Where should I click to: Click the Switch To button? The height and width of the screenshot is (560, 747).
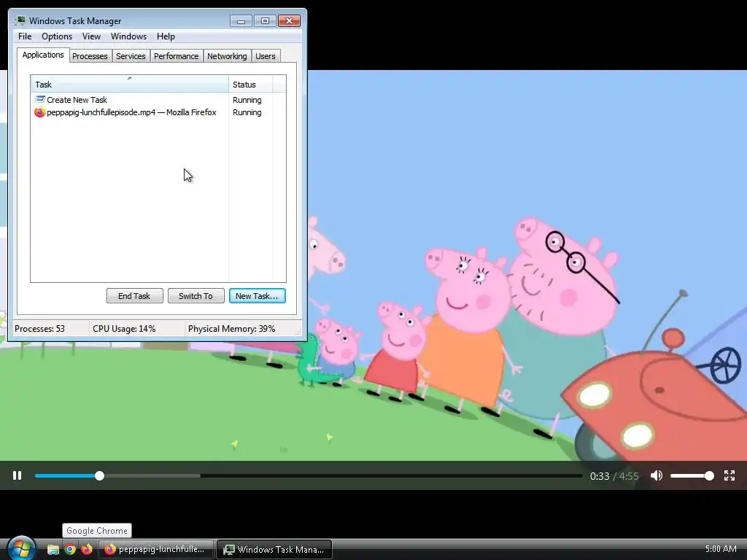tap(196, 296)
